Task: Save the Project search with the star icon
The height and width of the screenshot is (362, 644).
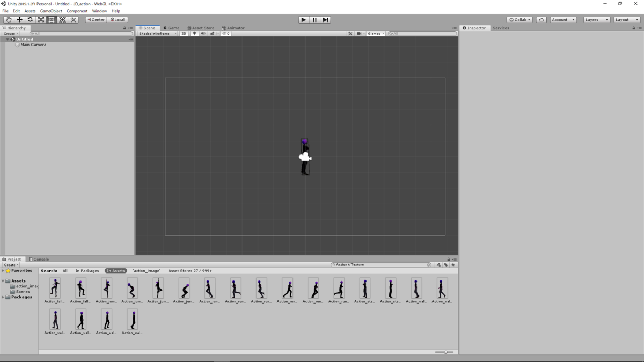Action: click(x=453, y=265)
